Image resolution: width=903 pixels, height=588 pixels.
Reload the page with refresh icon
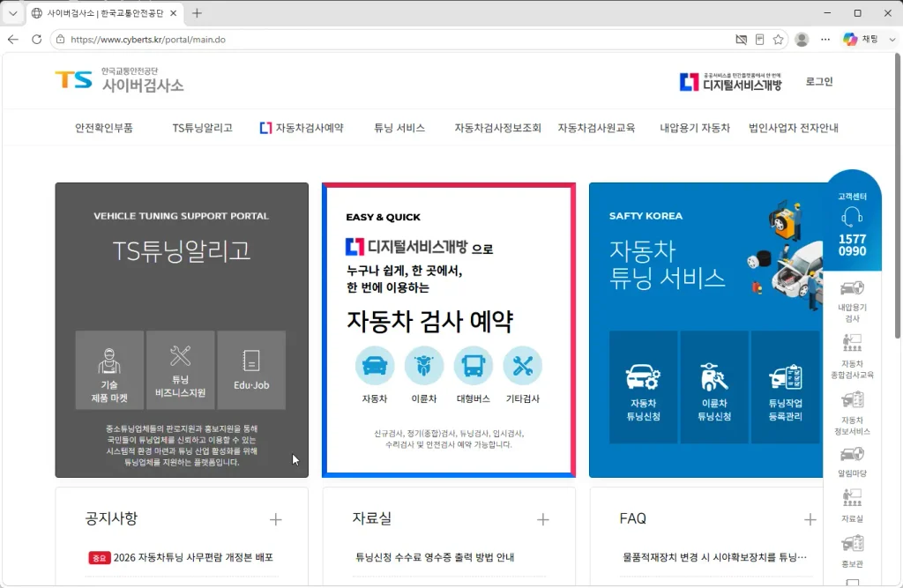36,39
